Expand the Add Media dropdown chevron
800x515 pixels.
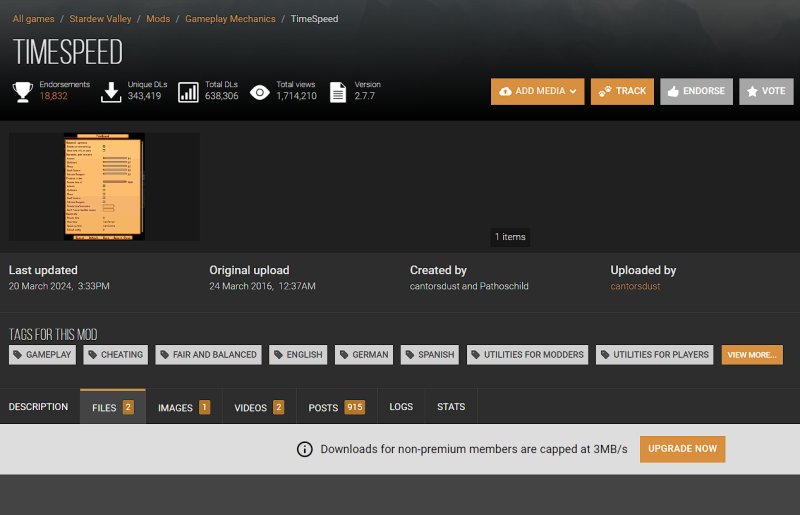pyautogui.click(x=573, y=91)
